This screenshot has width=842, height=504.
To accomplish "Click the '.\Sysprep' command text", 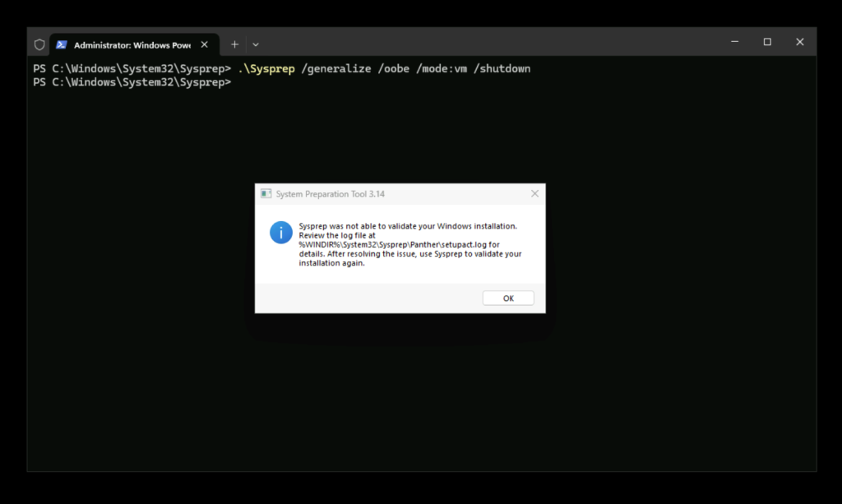I will 266,69.
